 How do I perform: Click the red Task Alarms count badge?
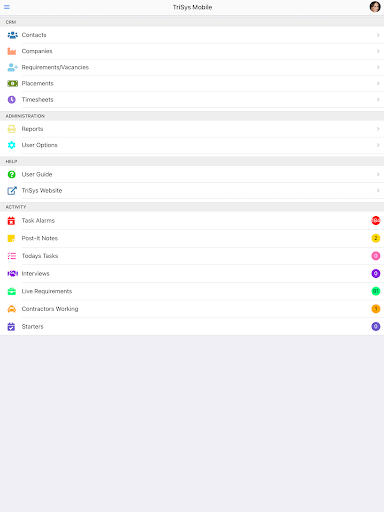376,220
